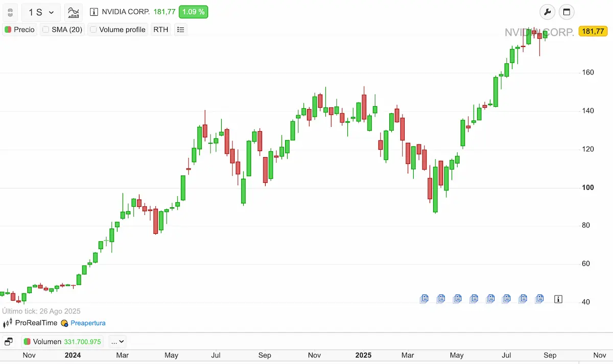Viewport: 613px width, 364px height.
Task: Click the window layout icon at top right
Action: tap(567, 12)
